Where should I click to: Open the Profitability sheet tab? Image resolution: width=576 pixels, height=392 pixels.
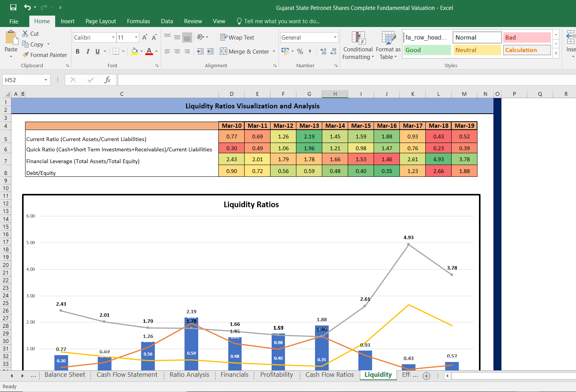pos(277,375)
